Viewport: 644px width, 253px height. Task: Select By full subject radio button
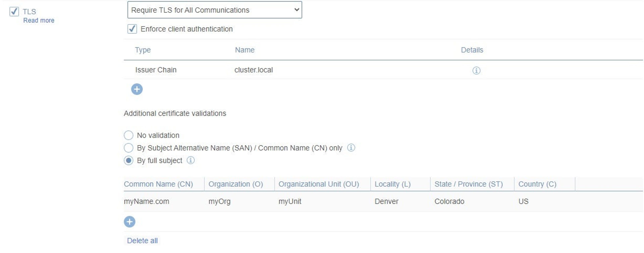point(128,160)
